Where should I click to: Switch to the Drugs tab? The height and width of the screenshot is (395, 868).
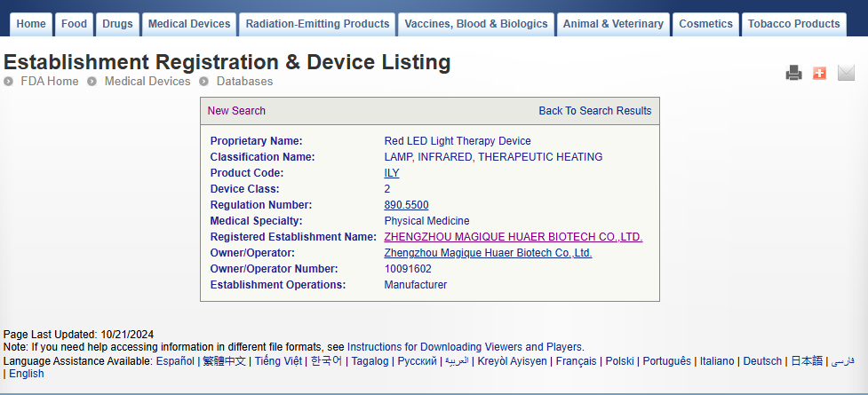coord(117,24)
